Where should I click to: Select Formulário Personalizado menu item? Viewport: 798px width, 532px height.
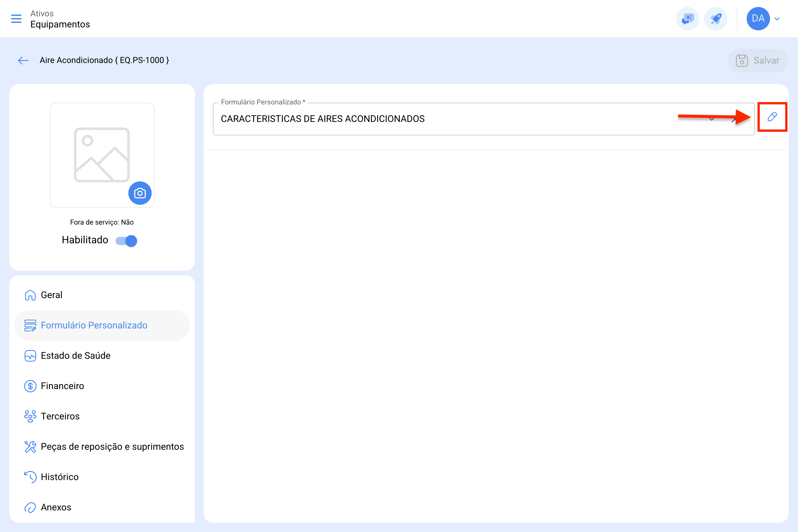102,325
